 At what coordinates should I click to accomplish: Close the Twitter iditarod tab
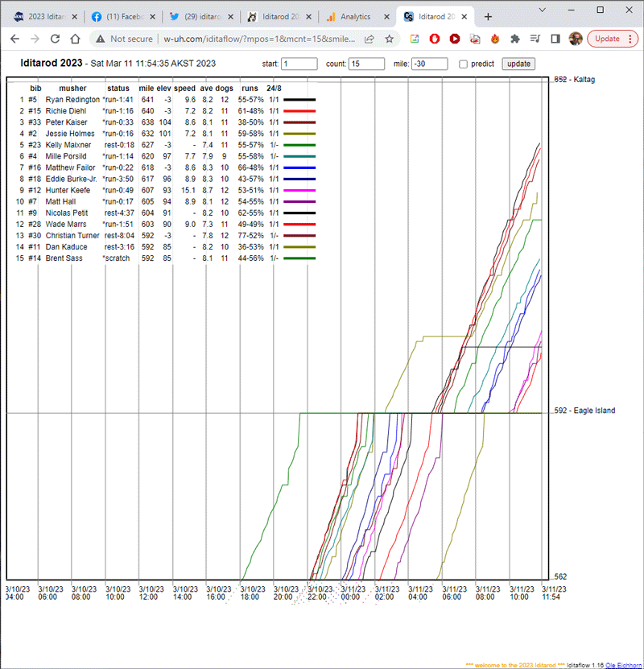[230, 17]
